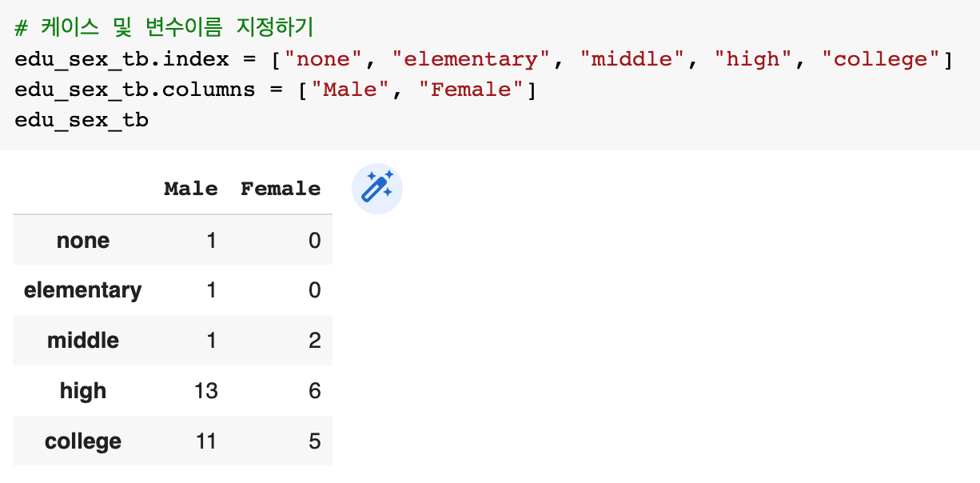
Task: Click the elementary row index label
Action: tap(83, 290)
